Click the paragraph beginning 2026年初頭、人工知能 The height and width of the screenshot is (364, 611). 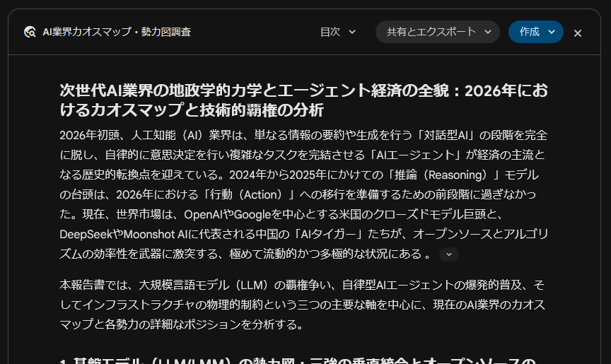(x=304, y=194)
